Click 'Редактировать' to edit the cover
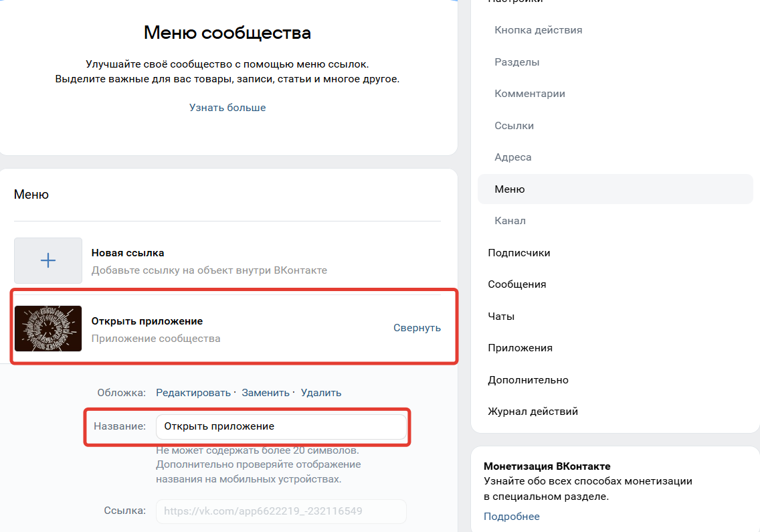This screenshot has width=760, height=532. pyautogui.click(x=193, y=392)
